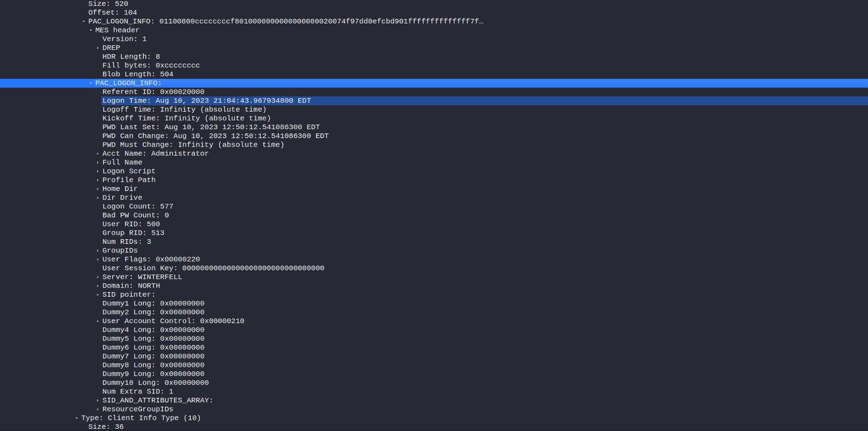Expand the SID_AND_ATTRIBUTES_ARRAY node

click(98, 401)
